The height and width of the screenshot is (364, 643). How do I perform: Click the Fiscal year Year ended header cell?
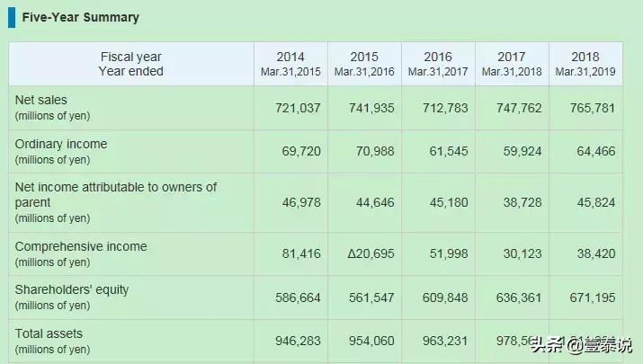tap(131, 64)
